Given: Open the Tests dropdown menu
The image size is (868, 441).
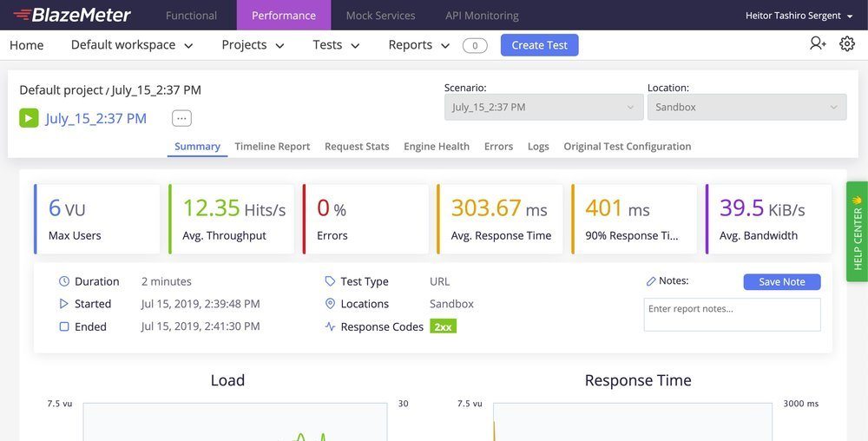Looking at the screenshot, I should (x=336, y=45).
